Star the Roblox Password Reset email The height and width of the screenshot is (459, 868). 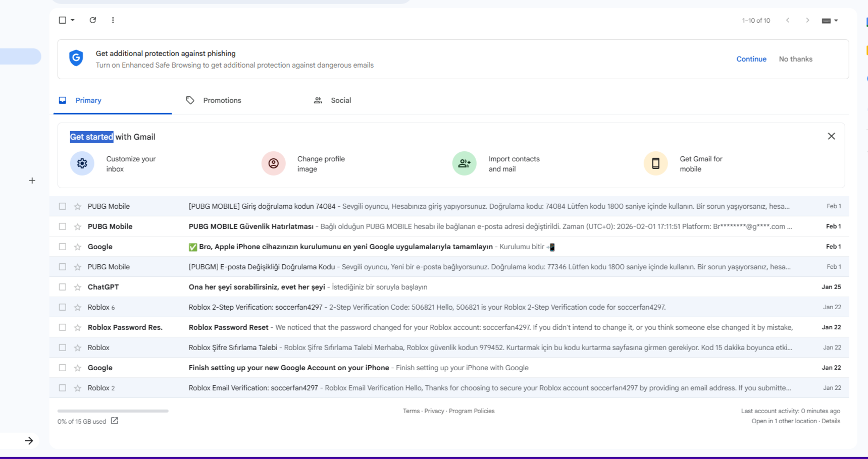click(78, 327)
